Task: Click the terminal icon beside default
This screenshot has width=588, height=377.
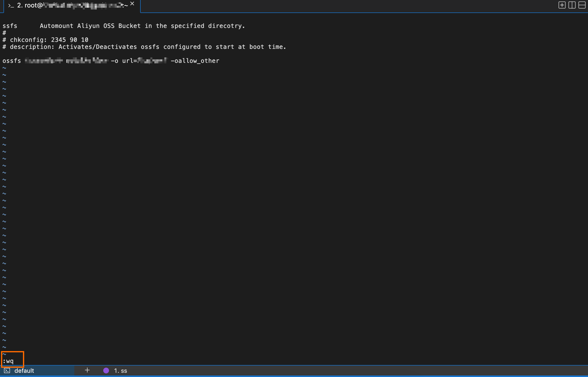Action: point(7,371)
